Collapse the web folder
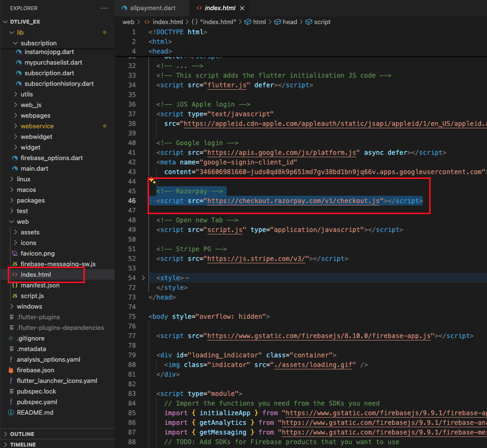The image size is (487, 448). [12, 221]
